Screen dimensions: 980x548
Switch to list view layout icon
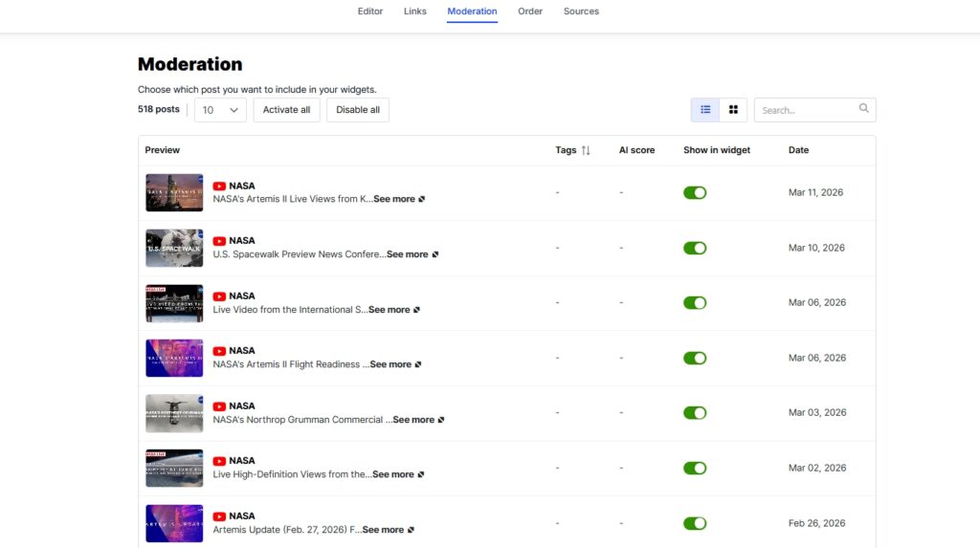705,110
